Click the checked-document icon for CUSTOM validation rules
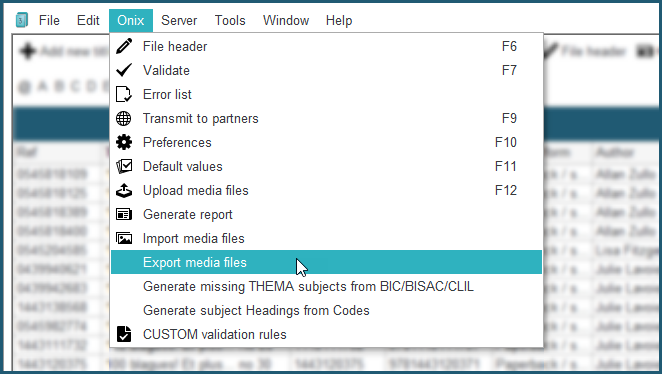 [x=124, y=334]
